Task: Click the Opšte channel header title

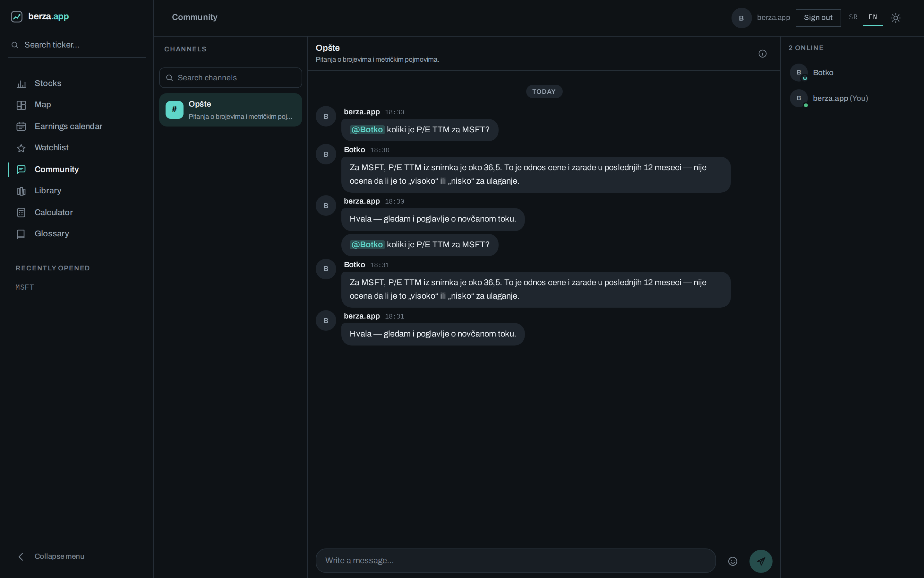Action: (x=328, y=48)
